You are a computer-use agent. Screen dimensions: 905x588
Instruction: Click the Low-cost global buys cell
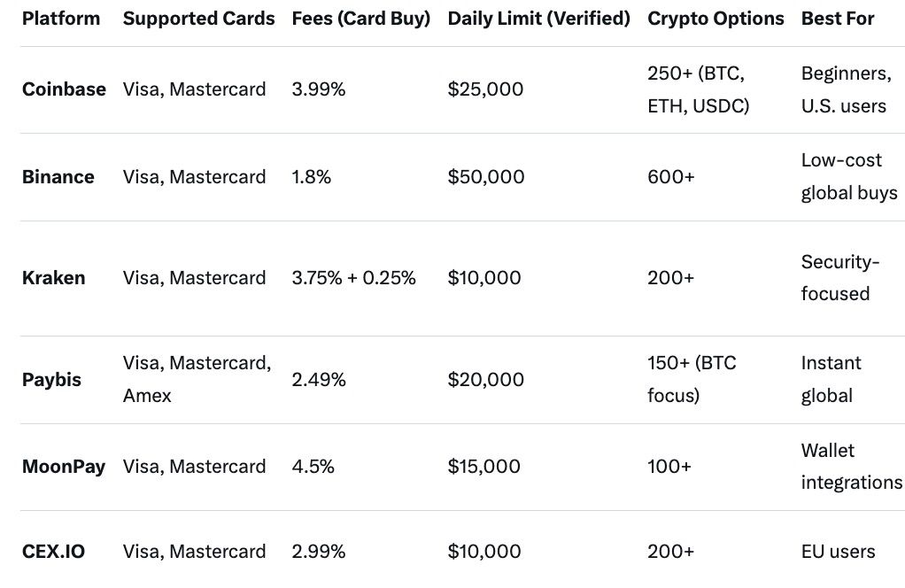[x=848, y=177]
